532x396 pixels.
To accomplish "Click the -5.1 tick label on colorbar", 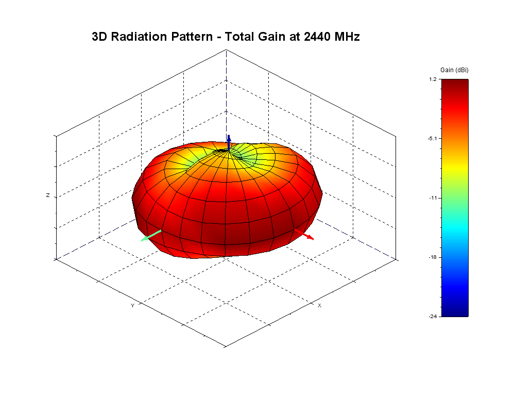I will tap(432, 138).
